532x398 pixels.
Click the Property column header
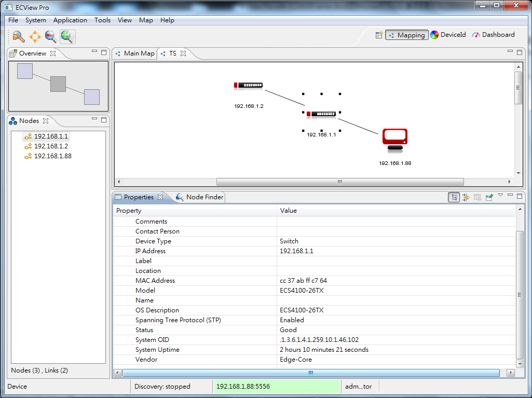pos(195,211)
